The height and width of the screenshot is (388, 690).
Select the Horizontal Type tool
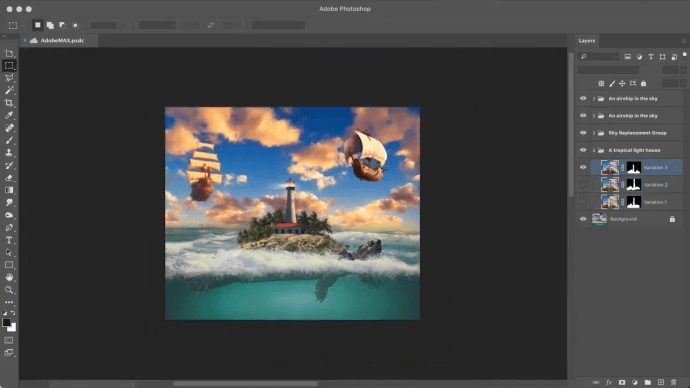[x=9, y=240]
